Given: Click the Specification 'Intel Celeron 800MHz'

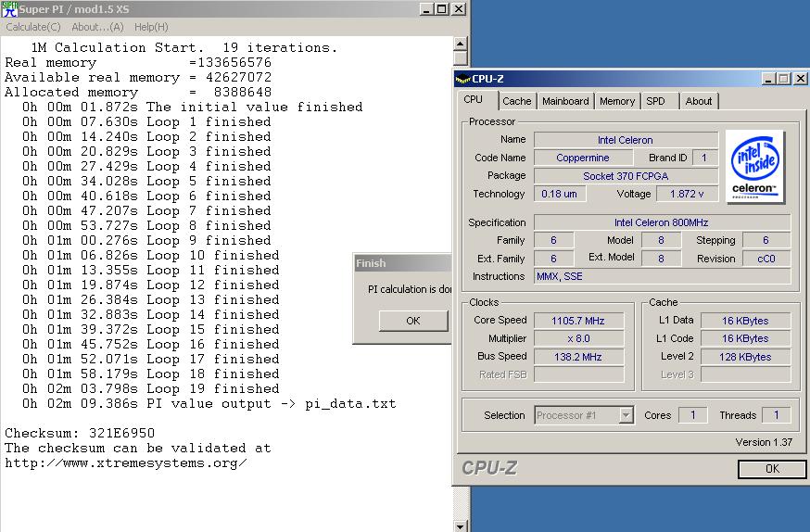Looking at the screenshot, I should pos(662,222).
